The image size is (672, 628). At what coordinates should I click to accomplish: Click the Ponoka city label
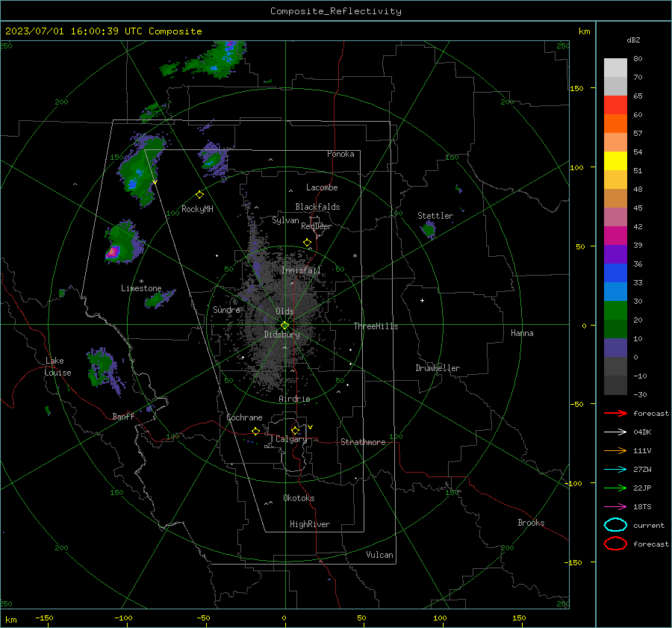pyautogui.click(x=340, y=154)
